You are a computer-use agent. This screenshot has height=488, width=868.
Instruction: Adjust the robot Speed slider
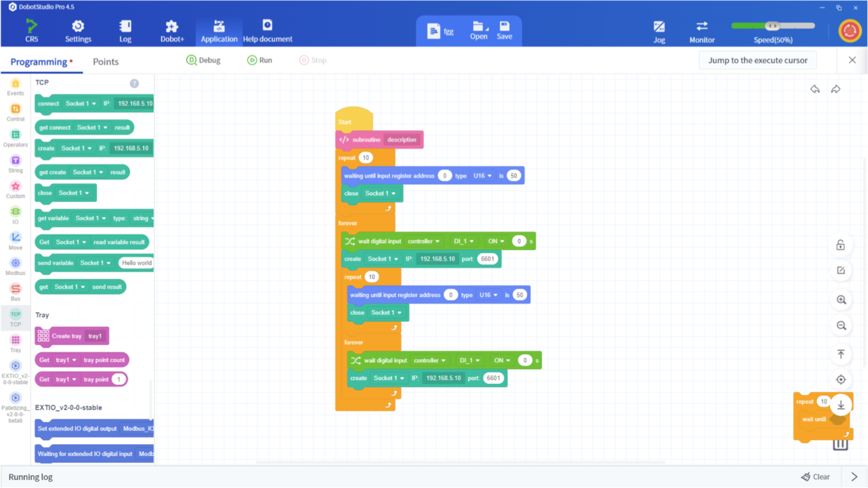click(x=773, y=26)
